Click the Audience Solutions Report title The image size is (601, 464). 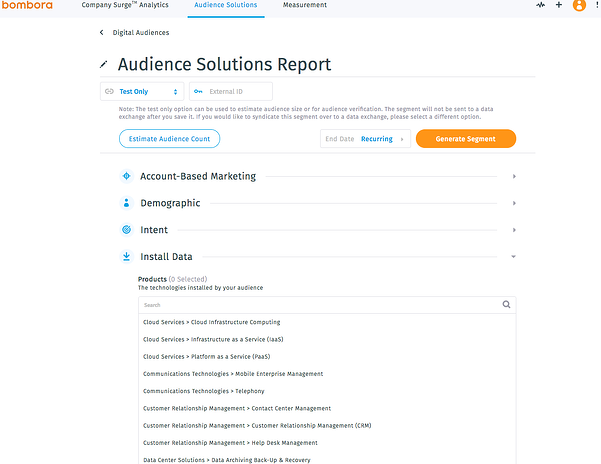(224, 64)
